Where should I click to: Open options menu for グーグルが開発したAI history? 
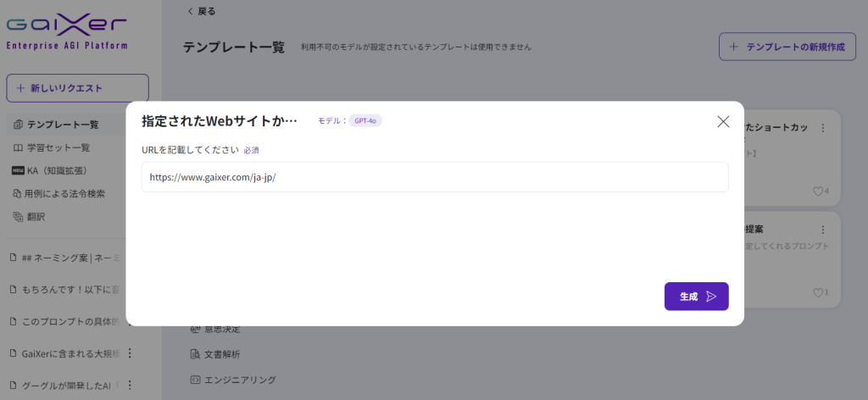click(x=130, y=385)
